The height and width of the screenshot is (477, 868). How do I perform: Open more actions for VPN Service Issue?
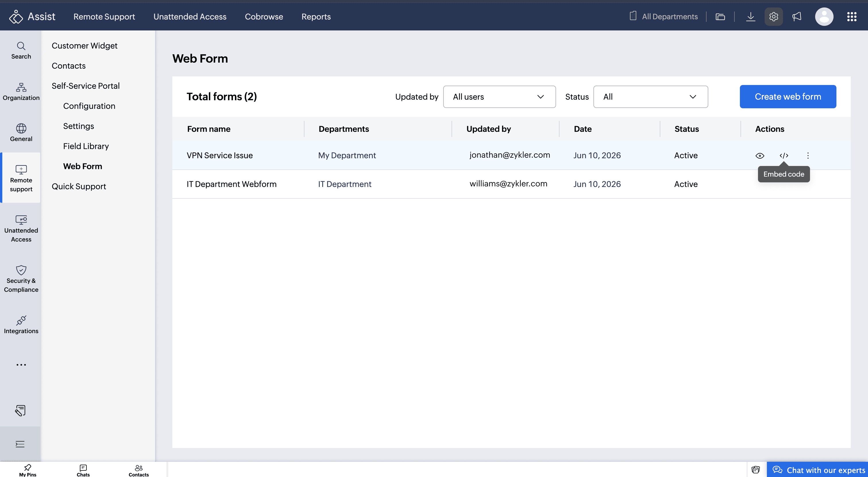click(x=808, y=155)
